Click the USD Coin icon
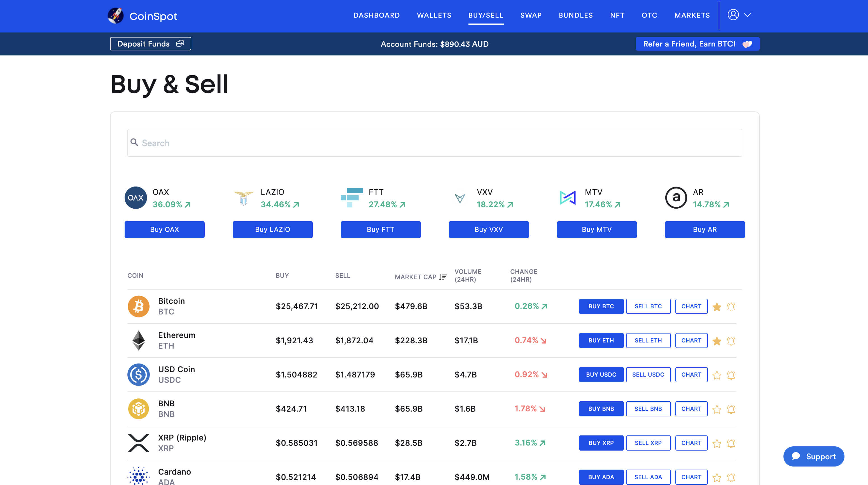This screenshot has width=868, height=485. click(138, 374)
